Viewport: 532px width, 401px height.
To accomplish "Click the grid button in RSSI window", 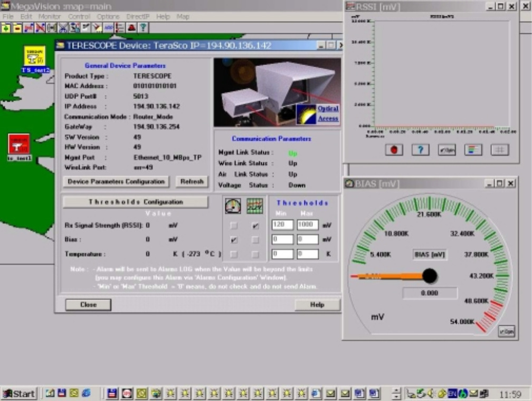I will 500,150.
